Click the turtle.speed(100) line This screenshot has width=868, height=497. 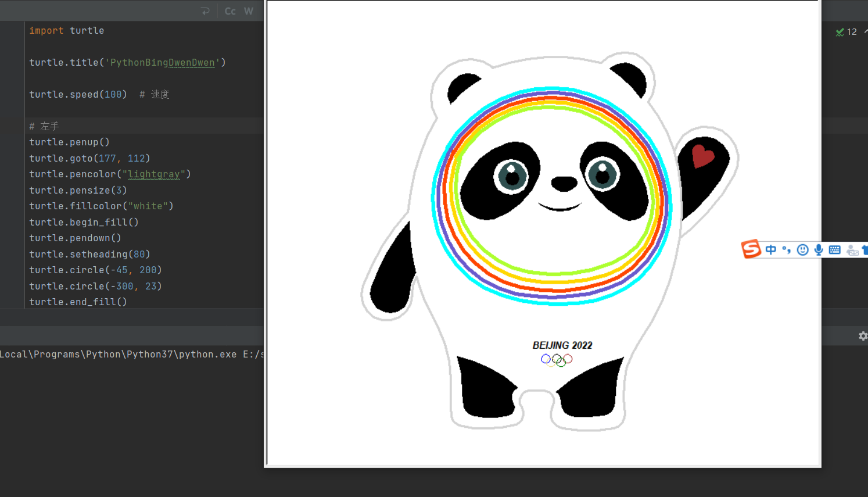(78, 94)
